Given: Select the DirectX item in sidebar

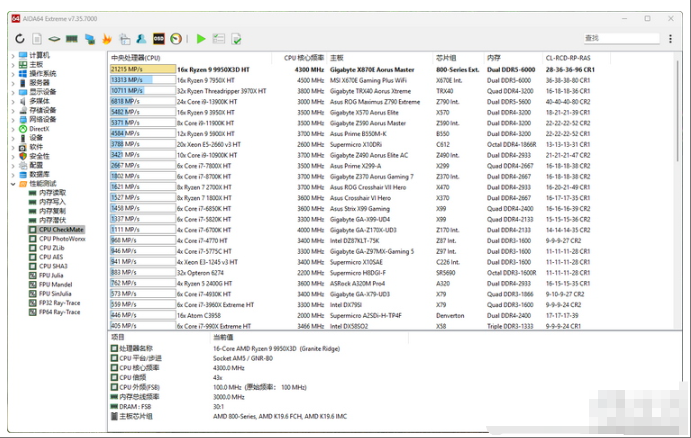Looking at the screenshot, I should coord(39,129).
